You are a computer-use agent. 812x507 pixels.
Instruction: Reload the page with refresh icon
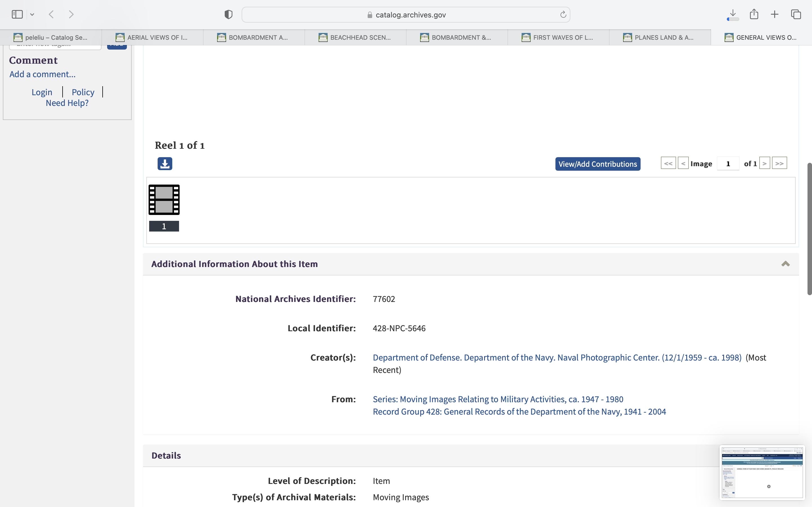[563, 14]
